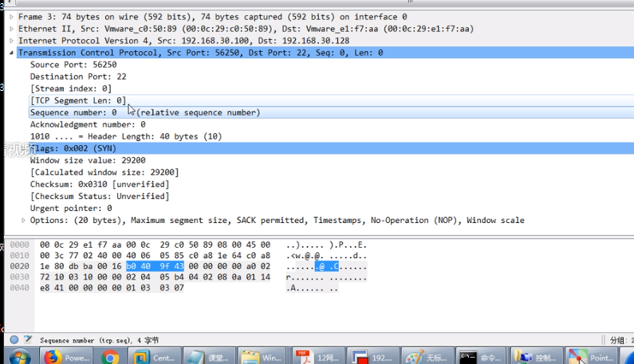
Task: Select the [Checksum Status: Unverified] row
Action: [331, 197]
